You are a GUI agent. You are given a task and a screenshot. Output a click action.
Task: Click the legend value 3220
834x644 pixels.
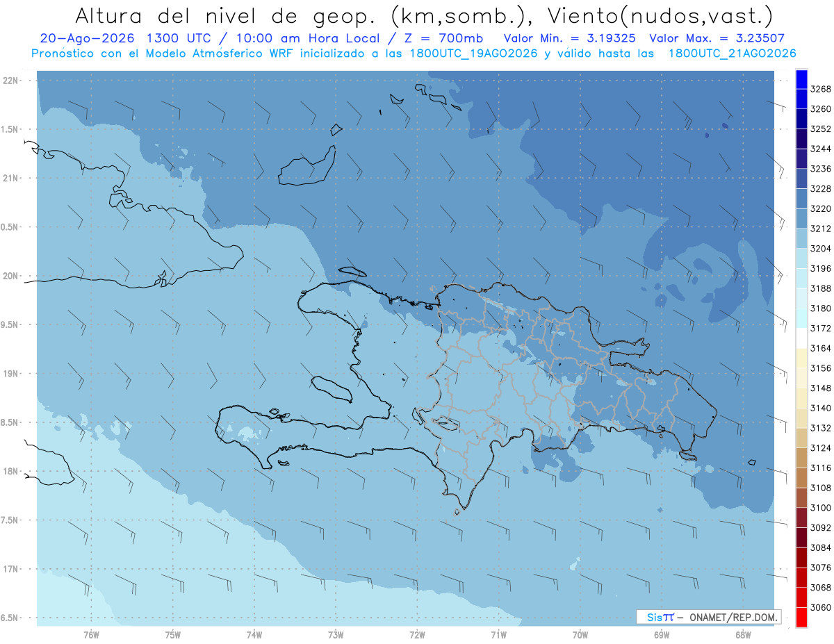[x=821, y=208]
